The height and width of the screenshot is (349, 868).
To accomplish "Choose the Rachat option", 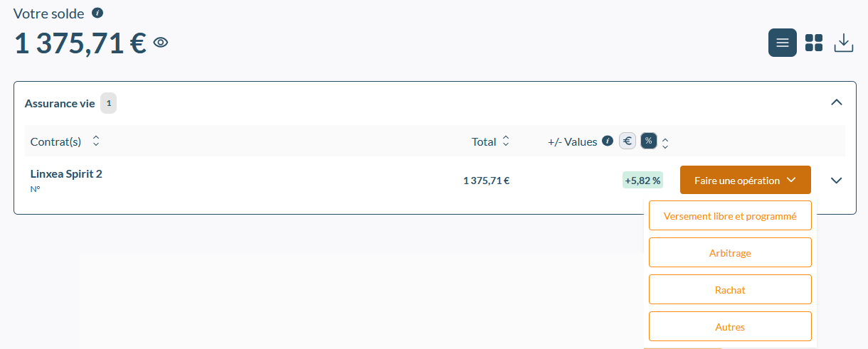I will [x=730, y=289].
